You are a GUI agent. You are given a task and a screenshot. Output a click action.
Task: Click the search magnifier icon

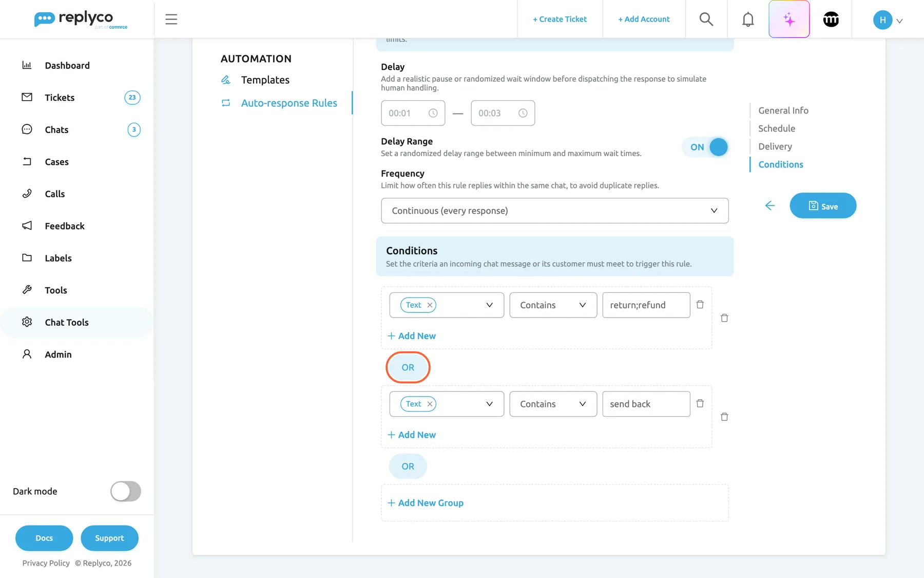click(x=706, y=20)
